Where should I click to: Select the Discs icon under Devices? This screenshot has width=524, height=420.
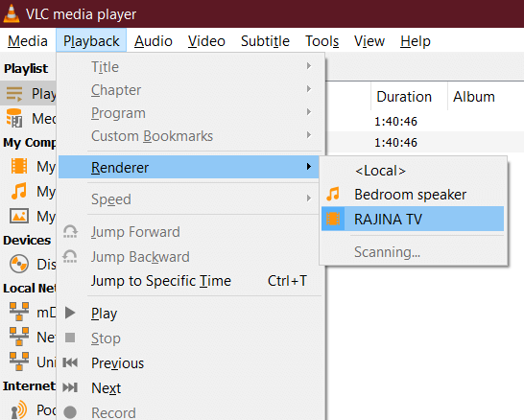click(19, 264)
